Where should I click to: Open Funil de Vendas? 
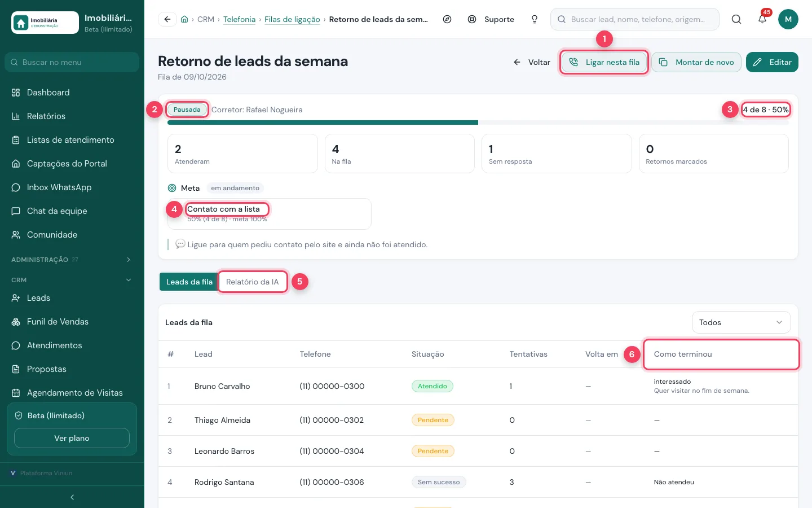(x=72, y=322)
